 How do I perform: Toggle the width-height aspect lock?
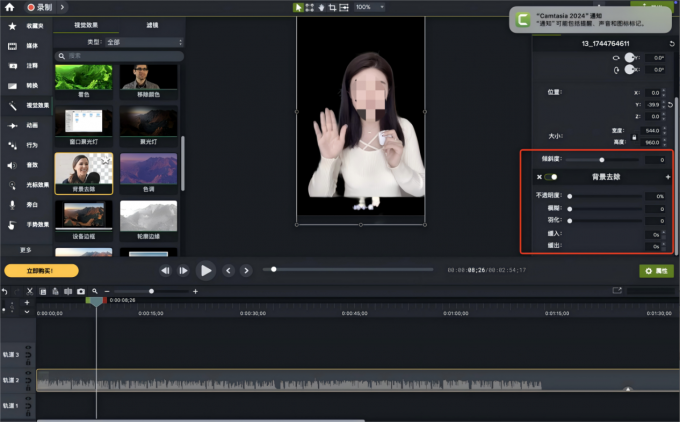click(x=634, y=137)
